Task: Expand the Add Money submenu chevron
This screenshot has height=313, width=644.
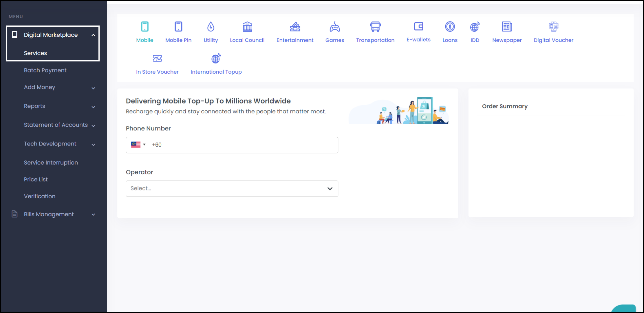Action: [93, 88]
